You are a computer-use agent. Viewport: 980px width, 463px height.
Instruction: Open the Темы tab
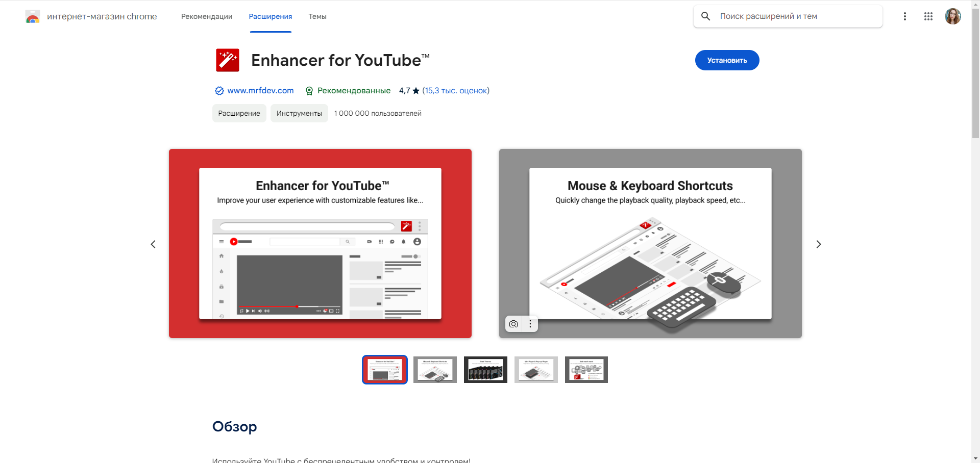(317, 16)
